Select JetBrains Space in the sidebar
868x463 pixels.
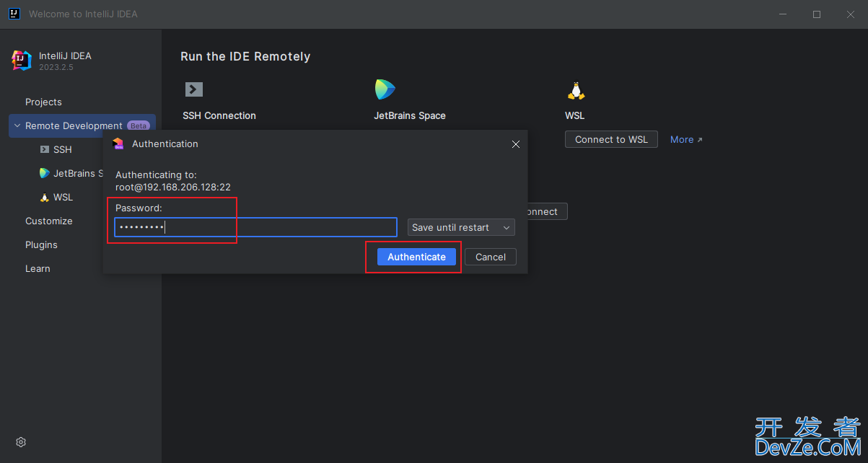(x=71, y=173)
